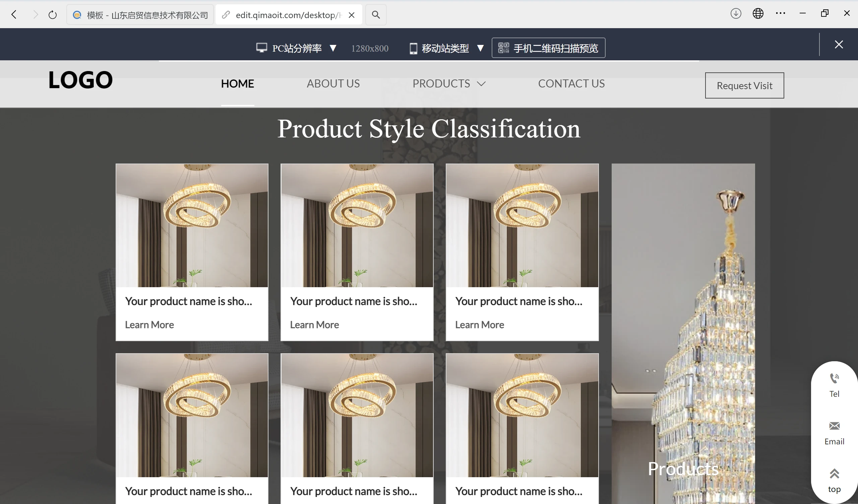Click Learn More on the middle top-row card
This screenshot has width=858, height=504.
click(x=315, y=324)
